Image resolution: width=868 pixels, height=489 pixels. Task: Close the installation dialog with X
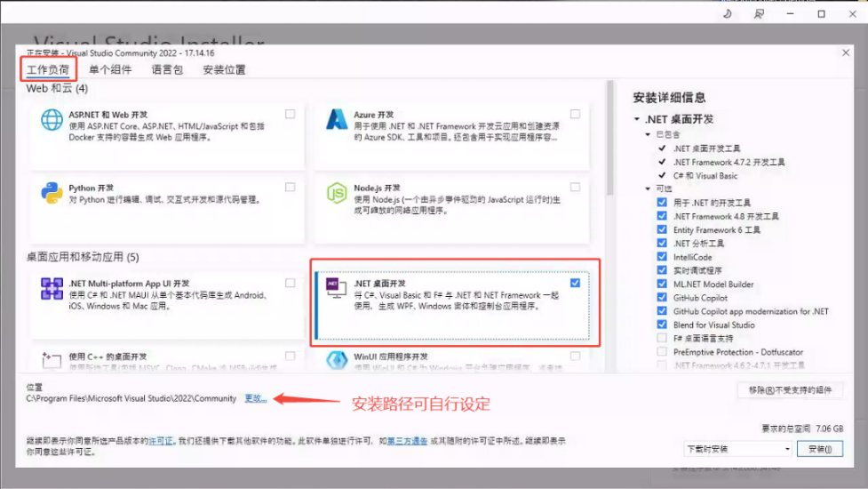point(845,52)
